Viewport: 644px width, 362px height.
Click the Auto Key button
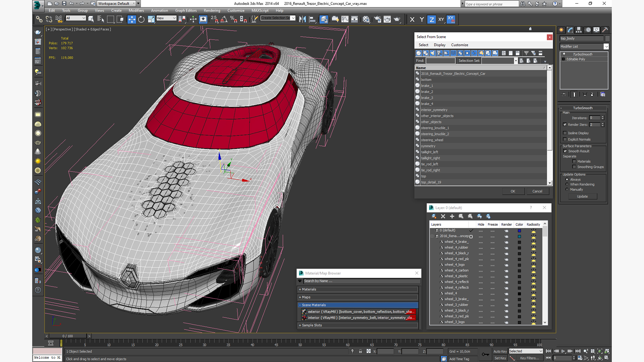[500, 352]
